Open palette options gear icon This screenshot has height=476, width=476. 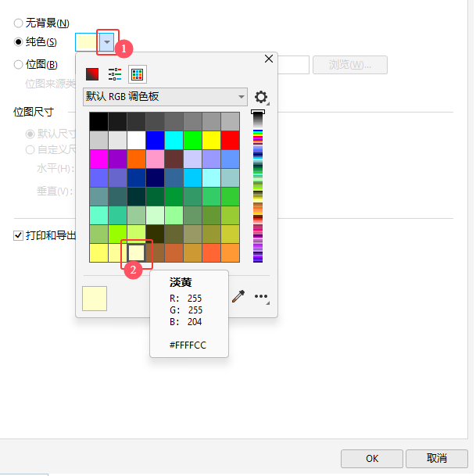(x=261, y=97)
